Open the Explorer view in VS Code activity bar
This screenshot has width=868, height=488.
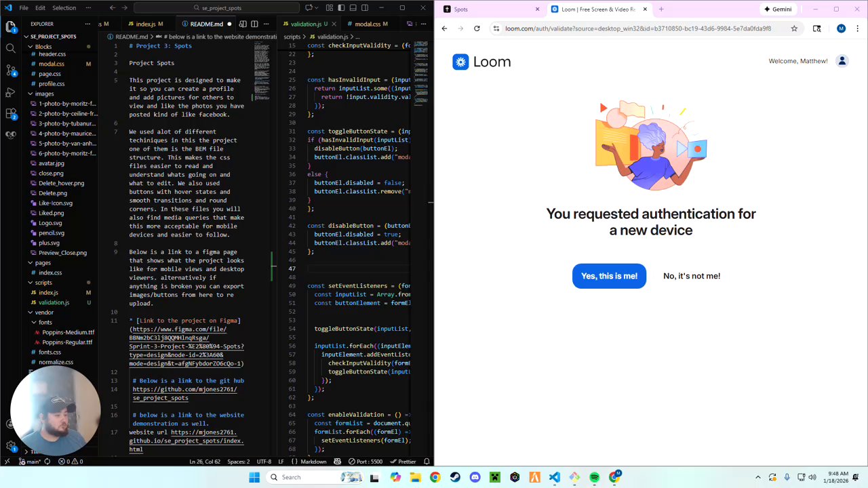click(10, 27)
